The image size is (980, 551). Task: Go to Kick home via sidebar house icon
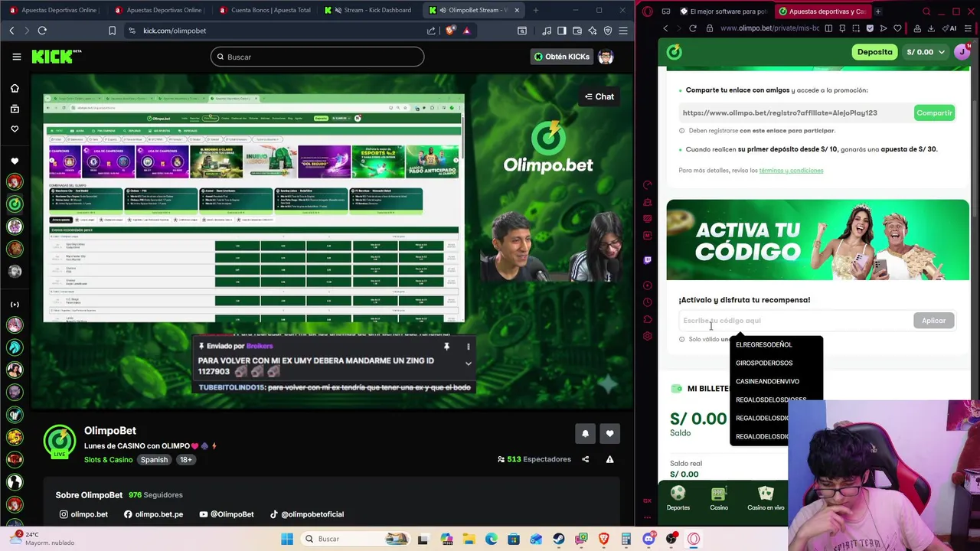tap(15, 88)
